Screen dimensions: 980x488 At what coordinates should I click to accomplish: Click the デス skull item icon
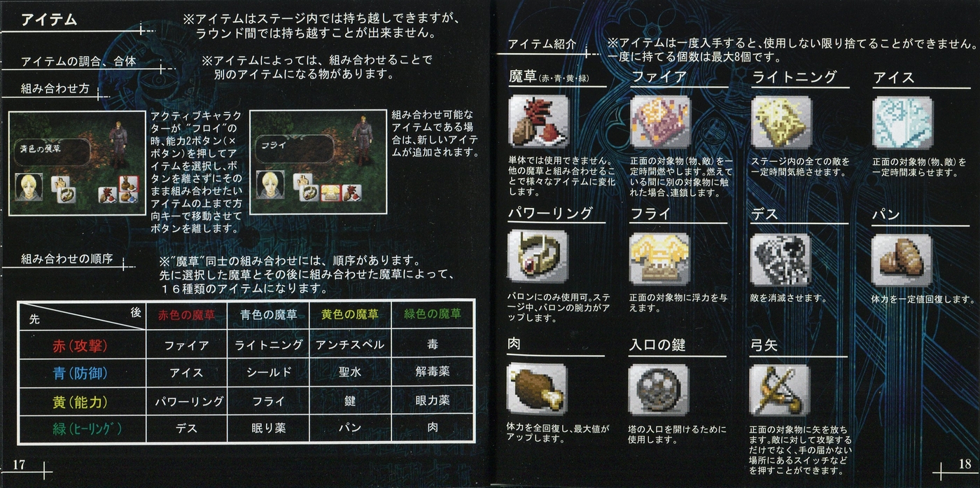[780, 257]
